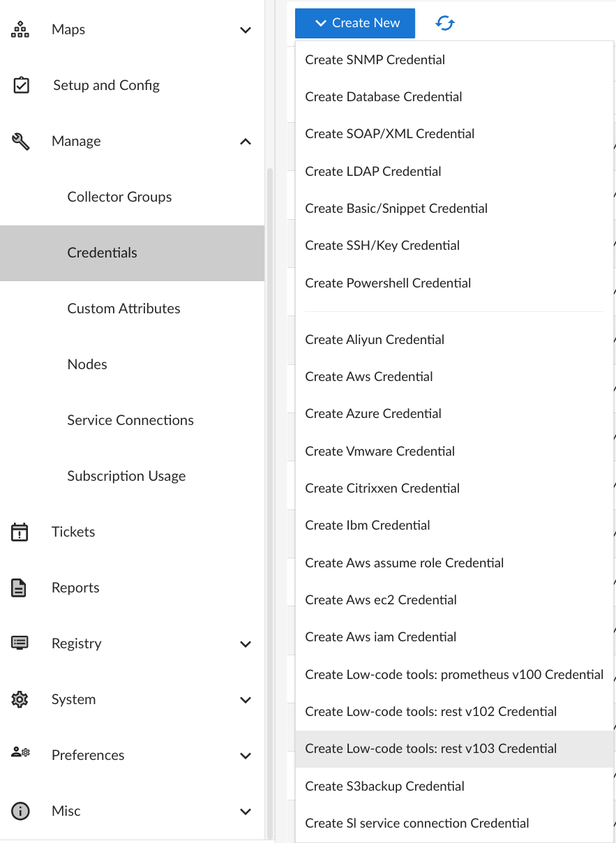Click the Misc info icon
616x843 pixels.
[20, 811]
